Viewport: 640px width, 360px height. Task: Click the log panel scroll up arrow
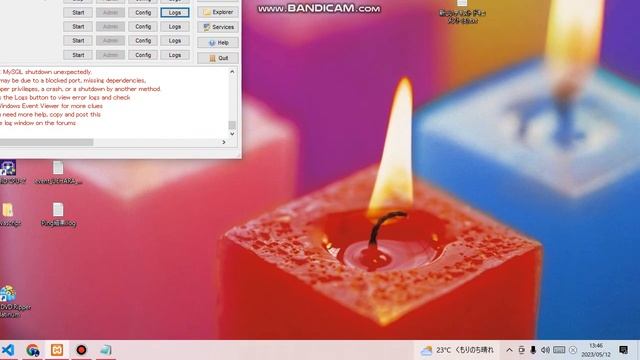[x=232, y=72]
